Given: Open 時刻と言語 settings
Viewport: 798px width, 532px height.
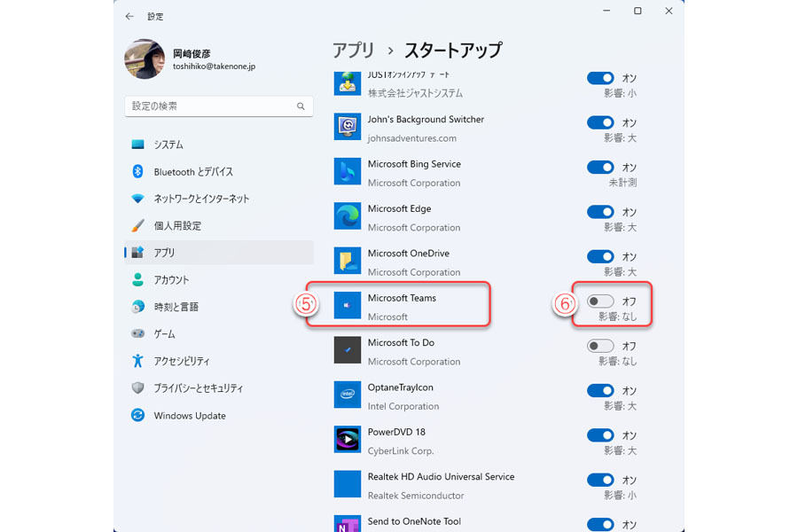Looking at the screenshot, I should 219,307.
